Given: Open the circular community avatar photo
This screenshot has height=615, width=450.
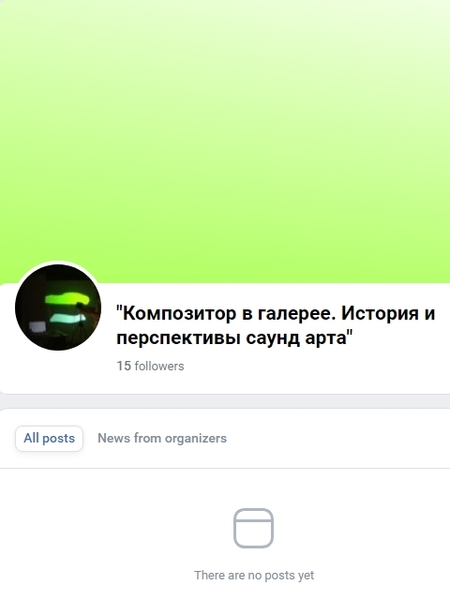Looking at the screenshot, I should point(58,307).
